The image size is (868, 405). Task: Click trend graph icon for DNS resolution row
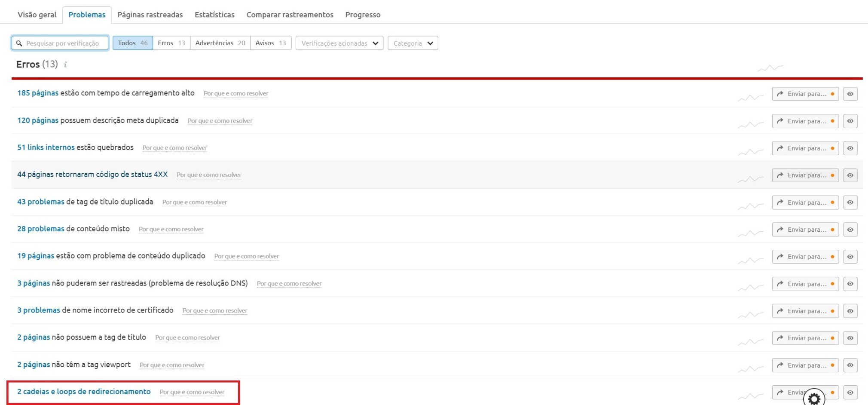point(750,287)
